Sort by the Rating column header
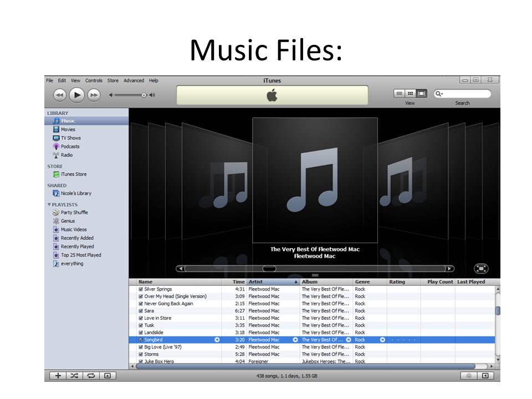Screen dimensions: 532x399 (404, 282)
